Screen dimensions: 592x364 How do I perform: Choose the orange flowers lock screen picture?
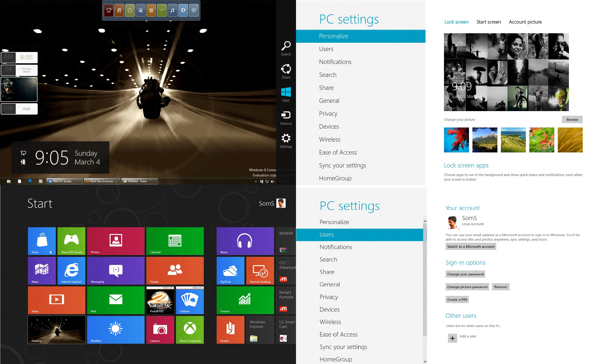point(542,140)
